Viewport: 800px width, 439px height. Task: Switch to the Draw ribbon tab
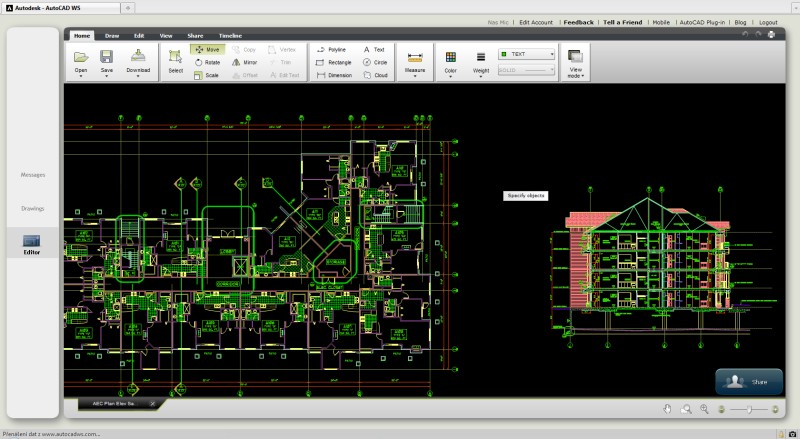tap(110, 35)
